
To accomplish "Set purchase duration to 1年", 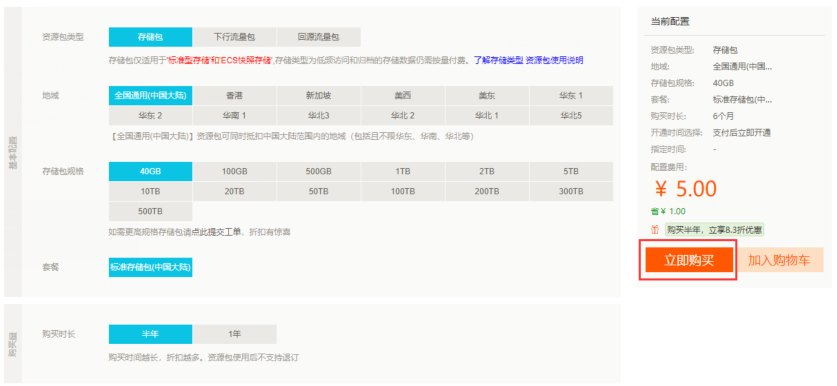I will click(x=234, y=334).
